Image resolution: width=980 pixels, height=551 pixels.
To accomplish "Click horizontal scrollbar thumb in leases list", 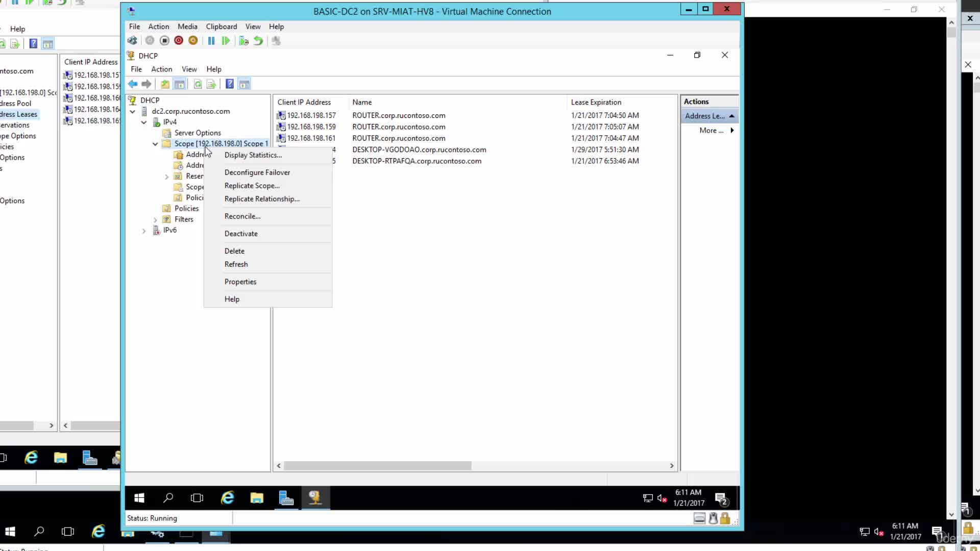I will click(x=378, y=466).
